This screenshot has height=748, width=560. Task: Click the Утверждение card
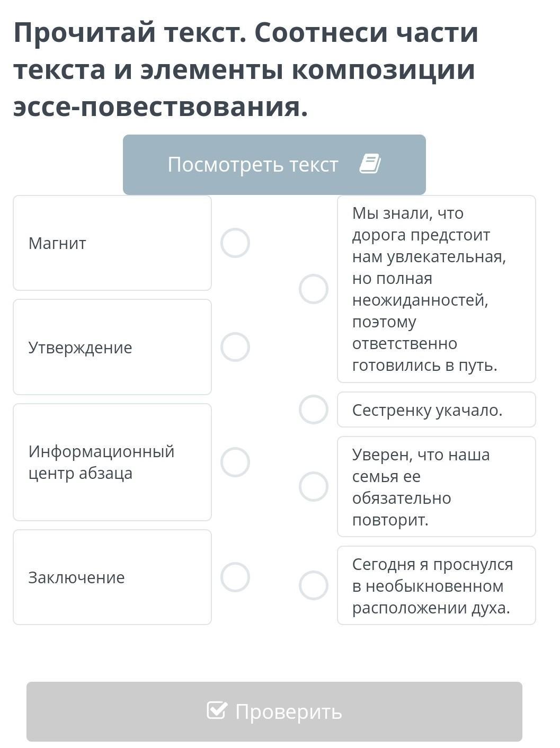112,347
